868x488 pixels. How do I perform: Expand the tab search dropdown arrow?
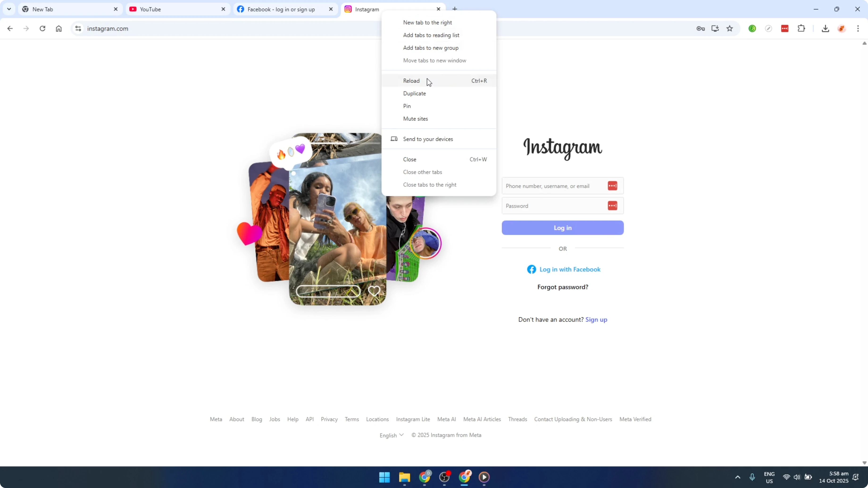click(x=9, y=9)
